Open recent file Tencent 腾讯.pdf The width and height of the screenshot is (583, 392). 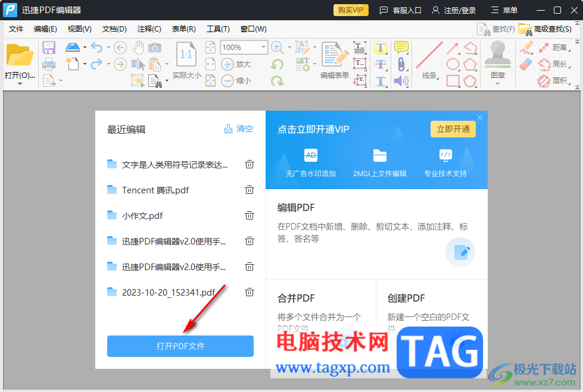pyautogui.click(x=155, y=190)
